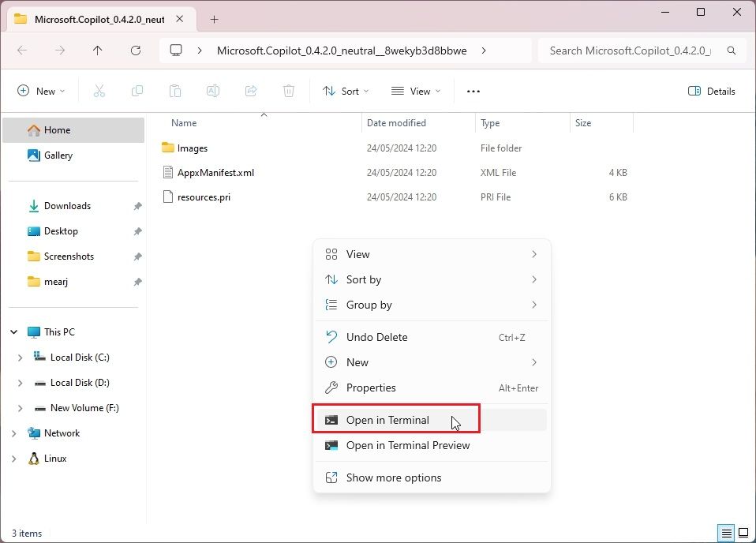Open Group by submenu in context menu
This screenshot has width=756, height=543.
[432, 305]
